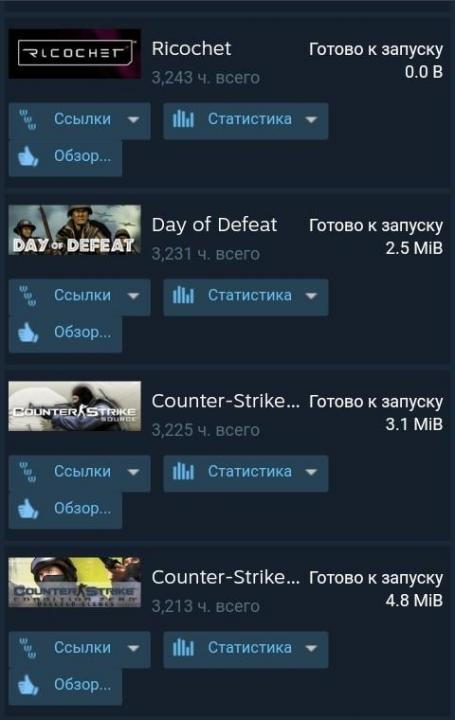This screenshot has height=720, width=455.
Task: Click the statistics bar-chart icon for Counter-Strike Source
Action: (x=183, y=472)
